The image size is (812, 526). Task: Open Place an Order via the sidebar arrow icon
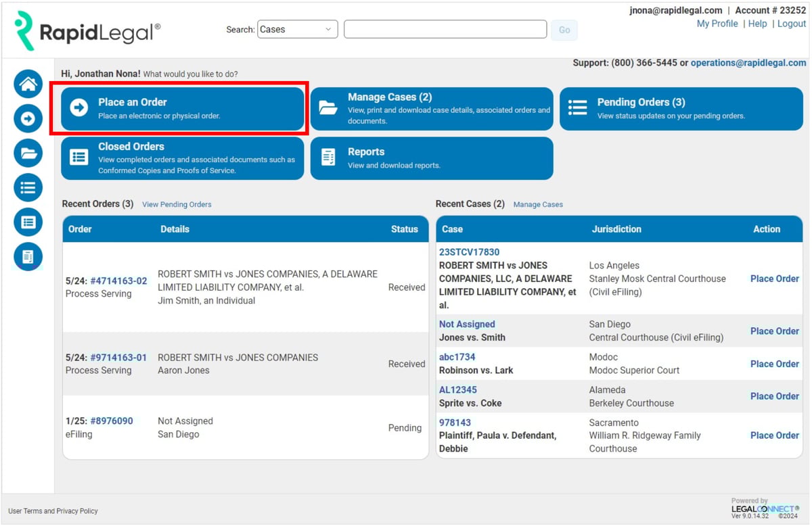27,118
